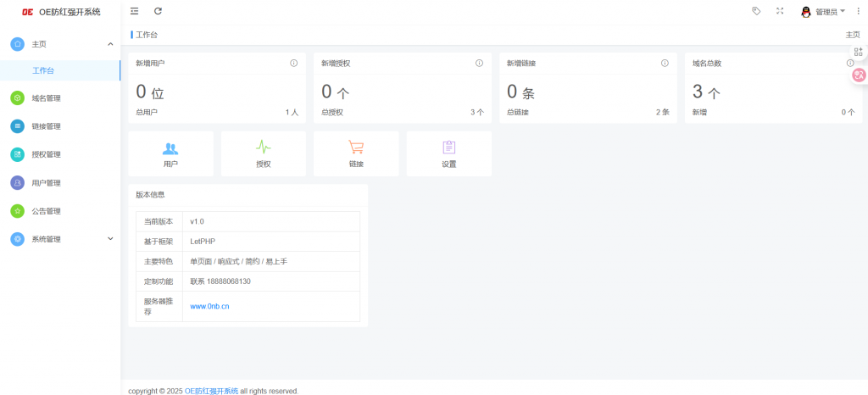This screenshot has width=868, height=395.
Task: Open the tag icon in top bar
Action: click(x=755, y=11)
